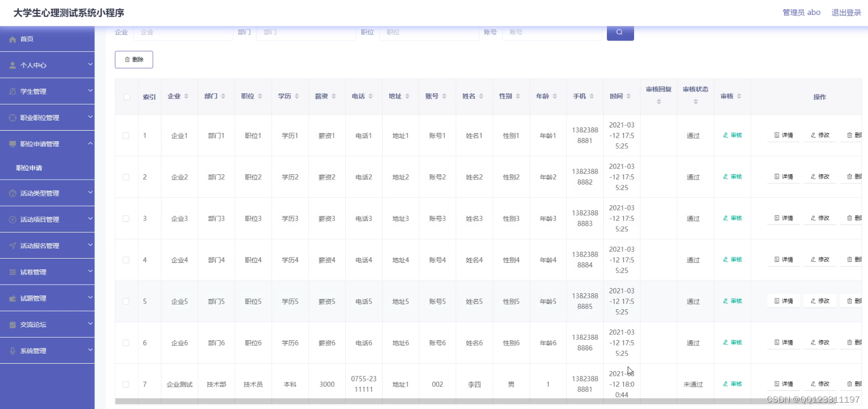The width and height of the screenshot is (868, 409).
Task: Sort by 部门 column arrows
Action: pyautogui.click(x=223, y=97)
